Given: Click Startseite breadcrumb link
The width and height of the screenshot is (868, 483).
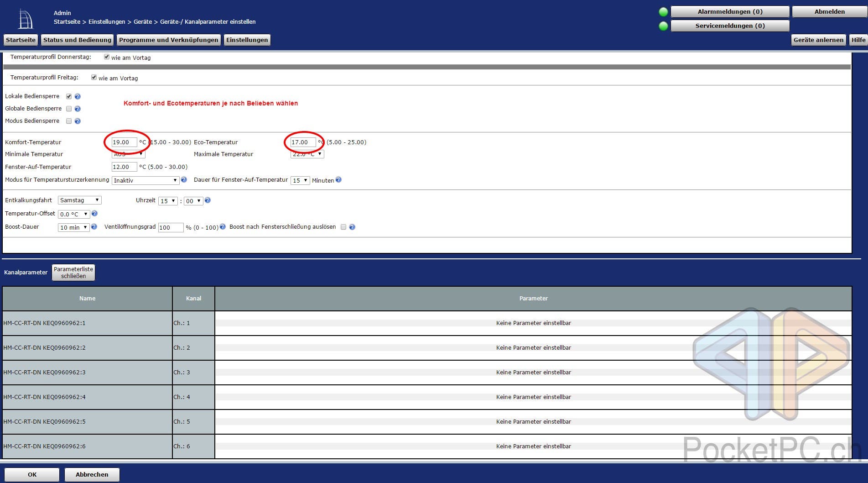Looking at the screenshot, I should (67, 22).
